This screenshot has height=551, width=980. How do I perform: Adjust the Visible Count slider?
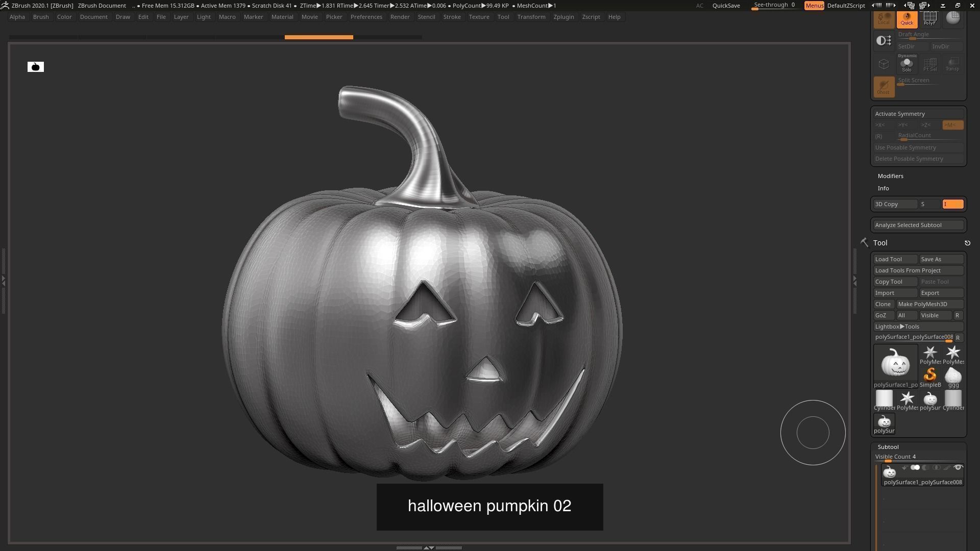[x=919, y=458]
